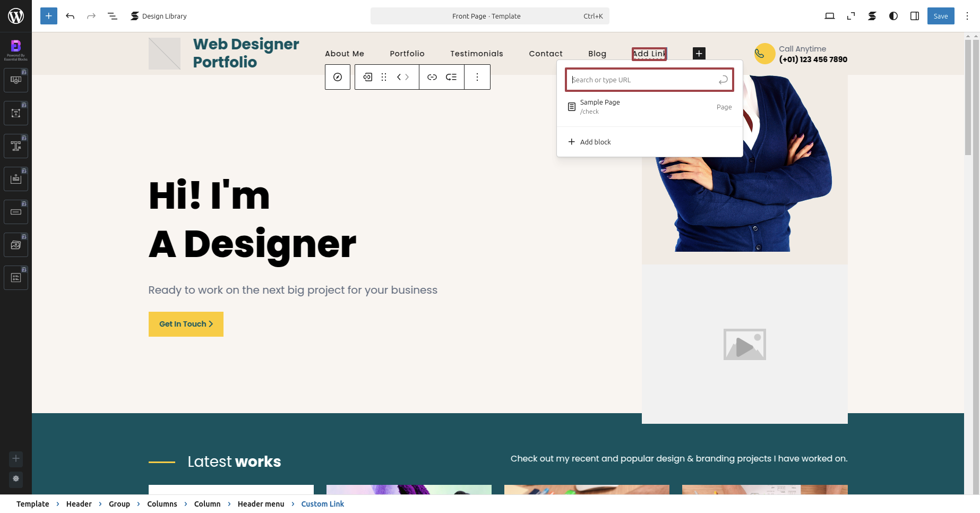This screenshot has height=513, width=980.
Task: Click the Save button
Action: [941, 16]
